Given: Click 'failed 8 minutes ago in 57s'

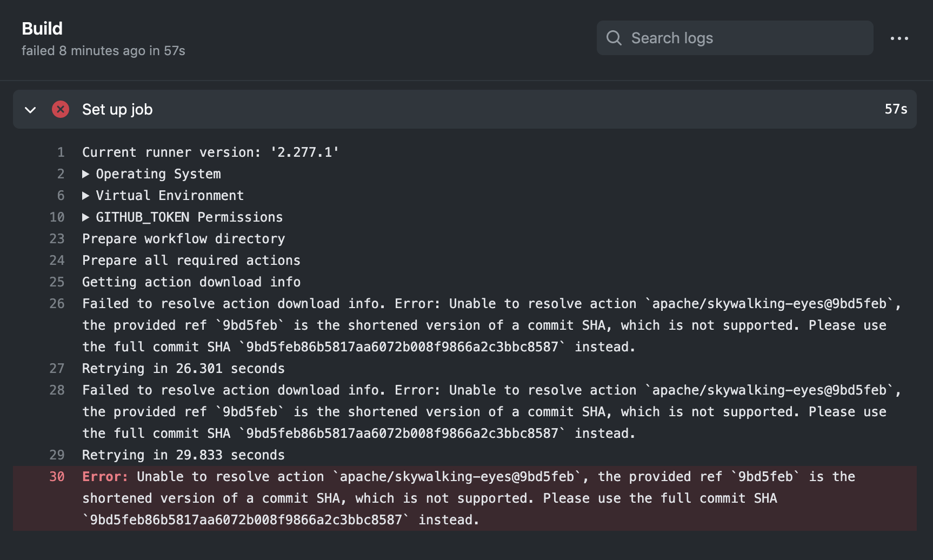Looking at the screenshot, I should click(x=103, y=51).
